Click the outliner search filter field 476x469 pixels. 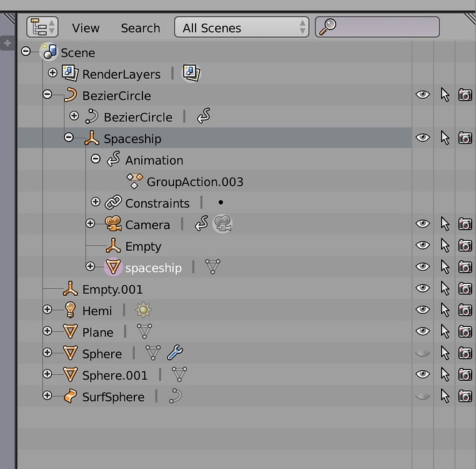click(x=377, y=27)
